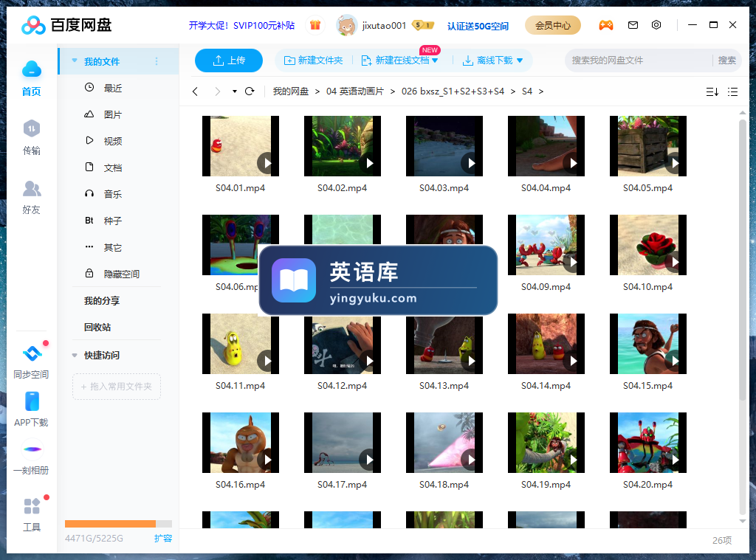Open 我的文件 more options dots
Image resolution: width=756 pixels, height=560 pixels.
(157, 61)
